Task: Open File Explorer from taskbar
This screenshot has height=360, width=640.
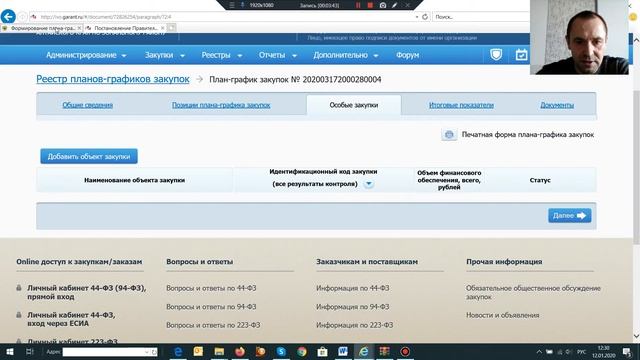Action: click(219, 351)
